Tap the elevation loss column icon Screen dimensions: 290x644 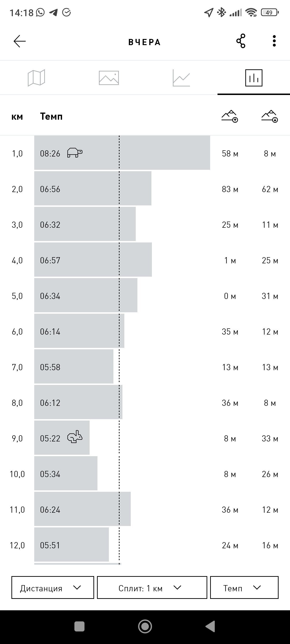pyautogui.click(x=270, y=116)
